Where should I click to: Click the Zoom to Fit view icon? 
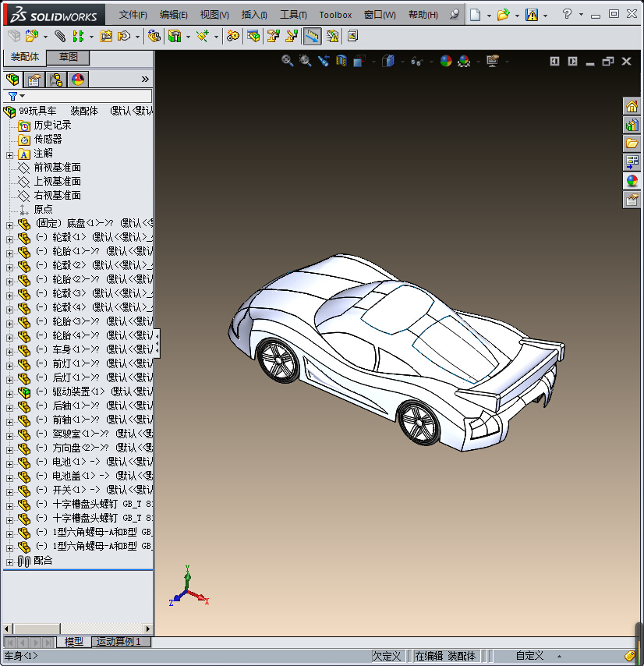point(287,61)
